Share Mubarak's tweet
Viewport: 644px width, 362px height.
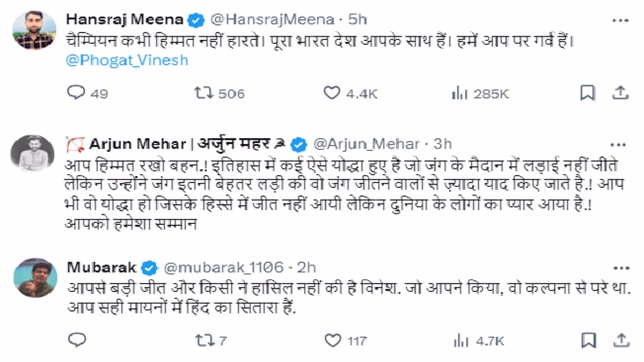620,340
